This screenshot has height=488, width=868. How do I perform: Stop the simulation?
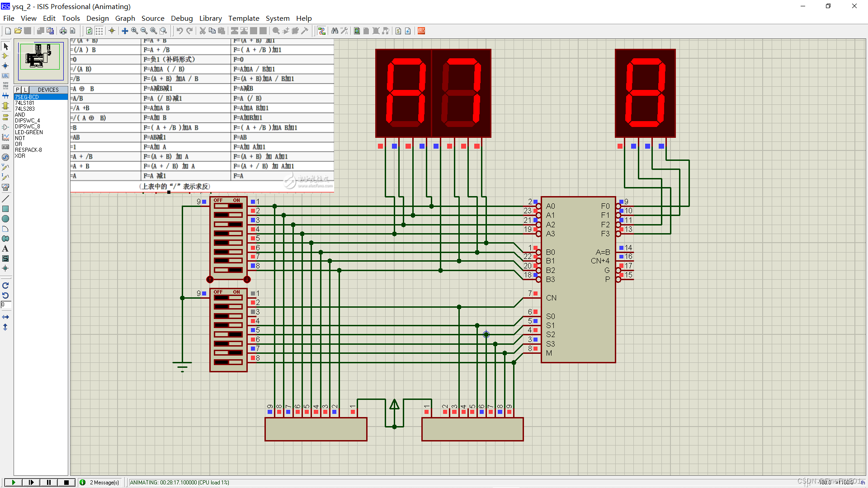point(66,483)
